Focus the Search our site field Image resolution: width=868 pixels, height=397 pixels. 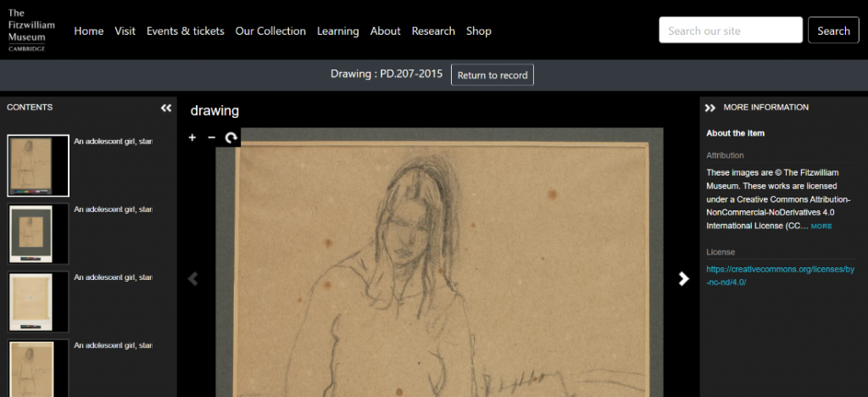tap(730, 31)
